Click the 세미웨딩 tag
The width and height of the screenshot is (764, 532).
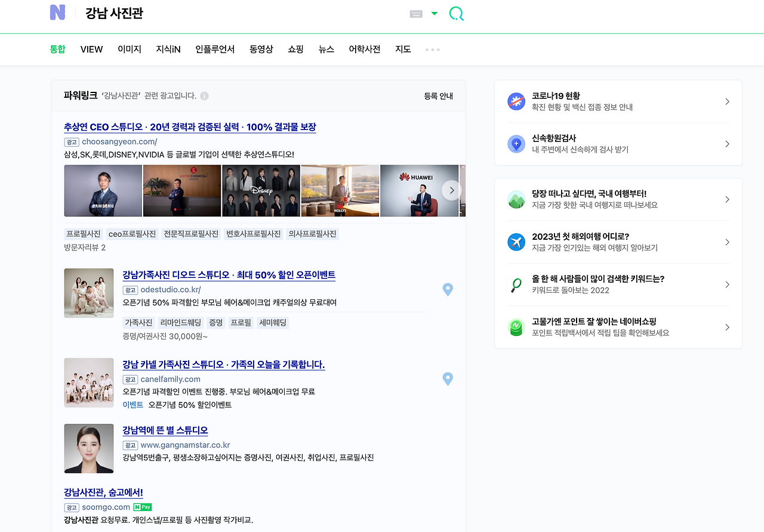click(x=273, y=323)
